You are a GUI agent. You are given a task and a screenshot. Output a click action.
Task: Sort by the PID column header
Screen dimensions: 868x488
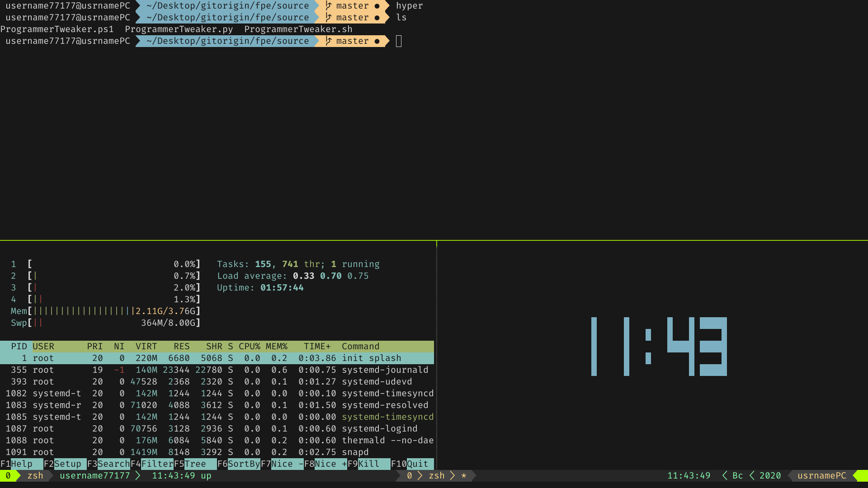click(x=19, y=347)
